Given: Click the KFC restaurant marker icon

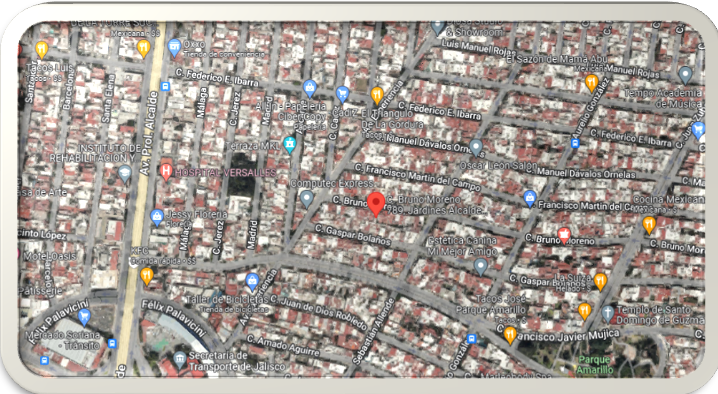Looking at the screenshot, I should click(147, 276).
